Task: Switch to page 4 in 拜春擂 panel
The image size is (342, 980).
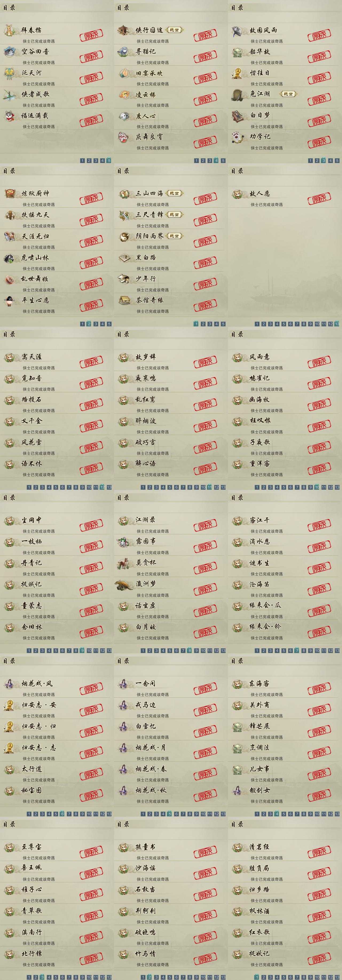Action: pyautogui.click(x=102, y=161)
